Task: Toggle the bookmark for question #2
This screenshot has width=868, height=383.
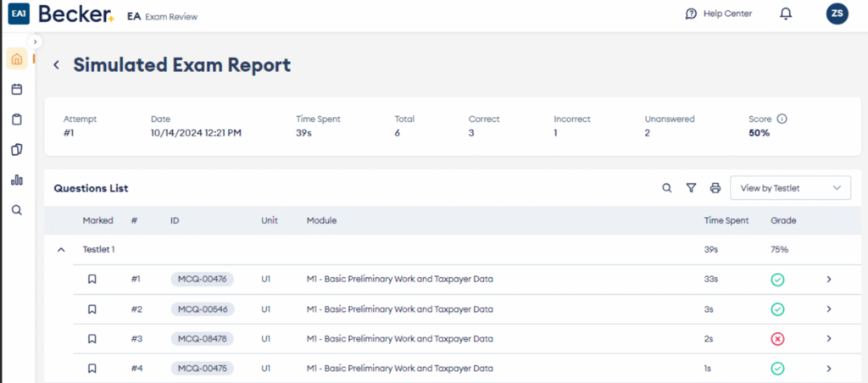Action: 92,309
